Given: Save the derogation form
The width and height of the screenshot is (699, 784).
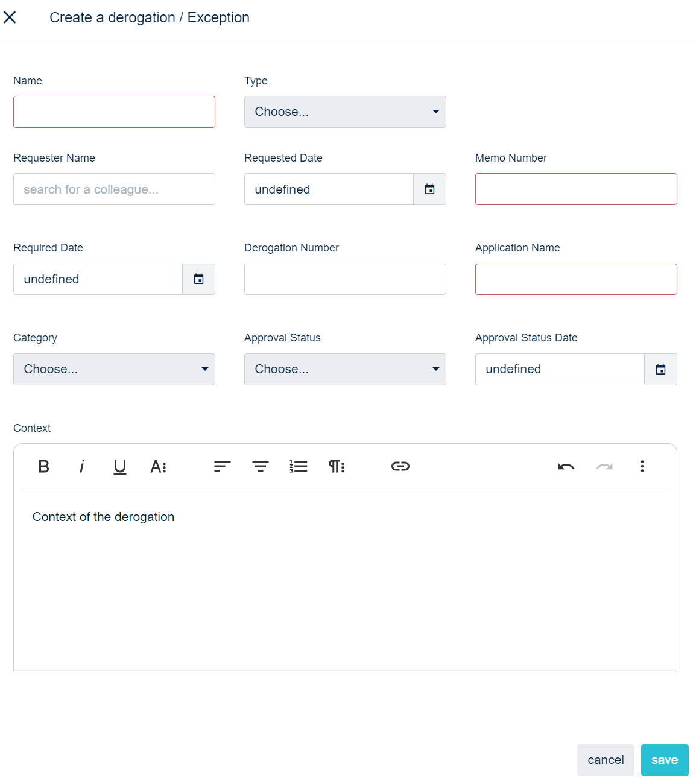Looking at the screenshot, I should [665, 760].
